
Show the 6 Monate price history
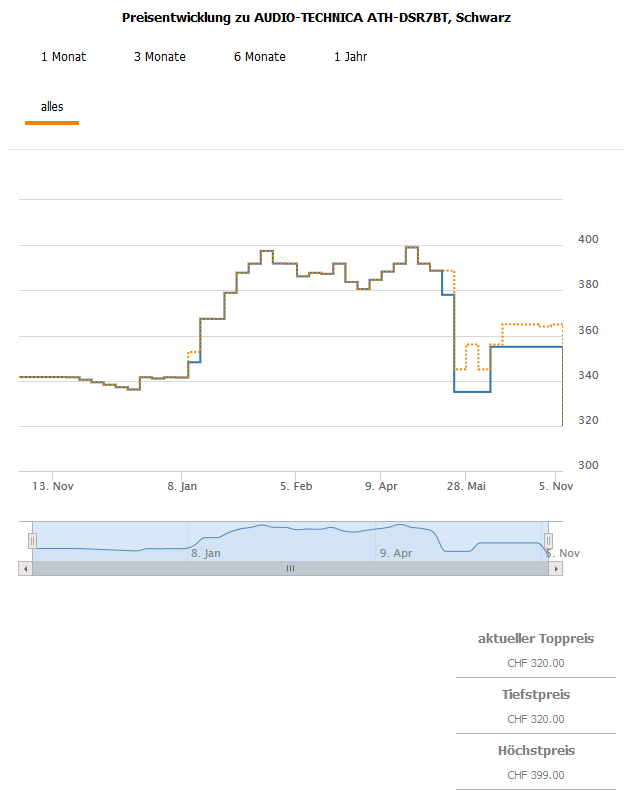tap(260, 57)
